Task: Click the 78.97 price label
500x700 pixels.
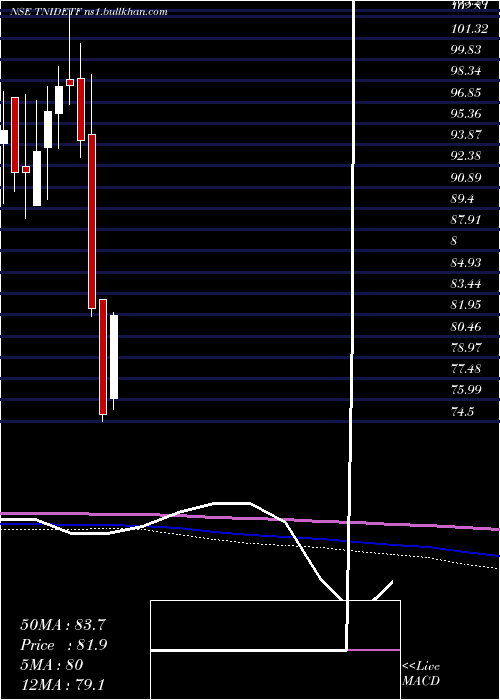Action: tap(466, 347)
